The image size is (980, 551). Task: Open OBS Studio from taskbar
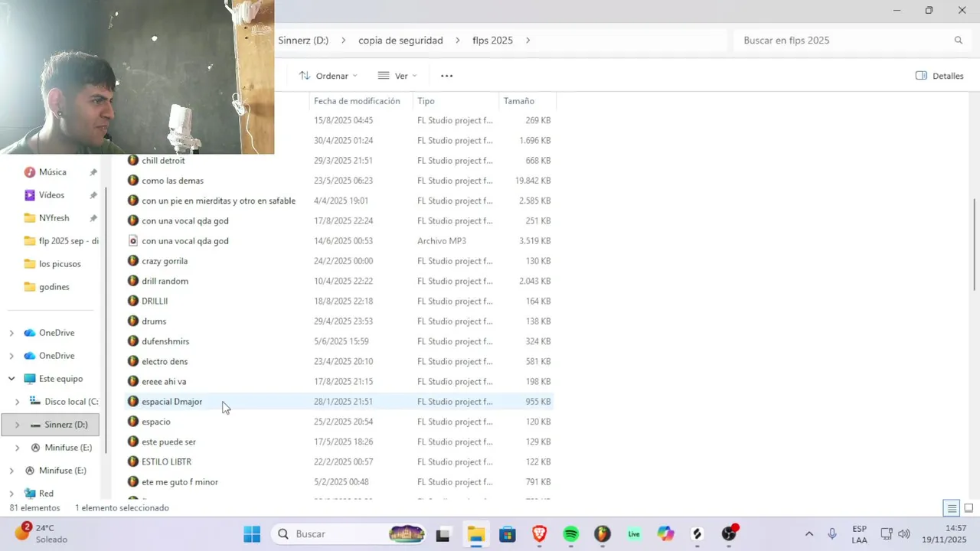coord(729,534)
